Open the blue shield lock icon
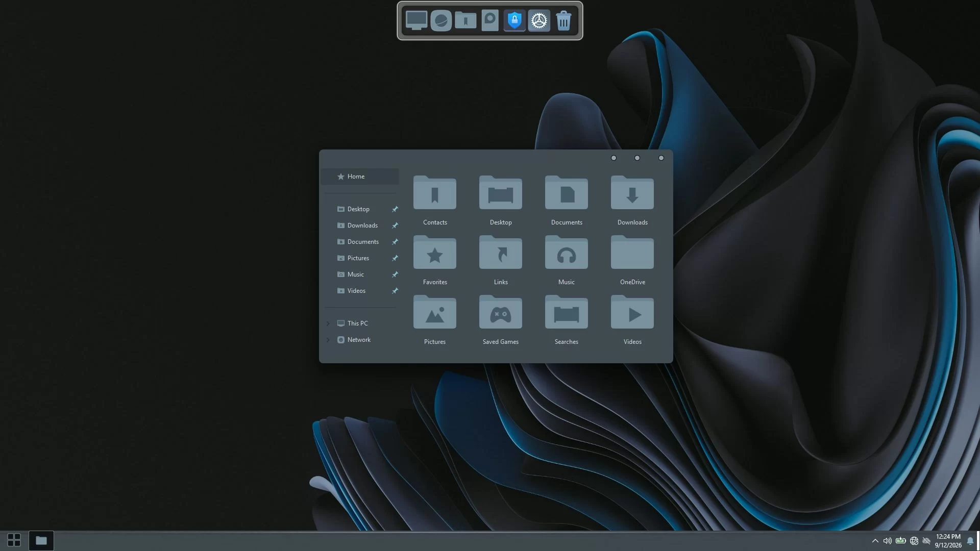Image resolution: width=980 pixels, height=551 pixels. pos(514,20)
